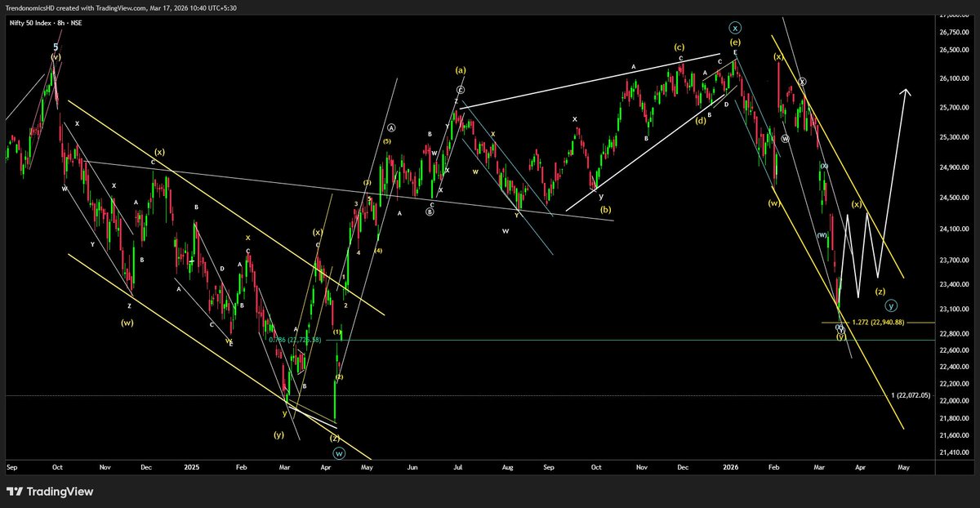Click the 21,800.00 price axis label

[955, 418]
